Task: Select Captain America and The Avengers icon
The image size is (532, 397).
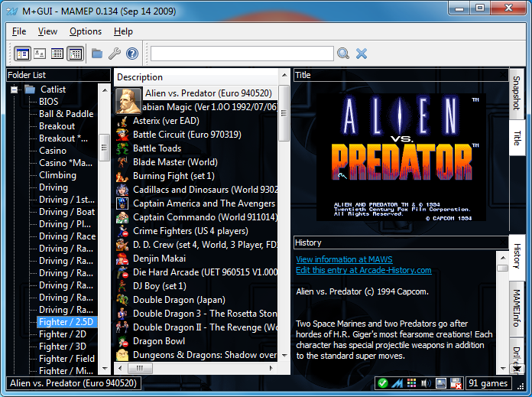Action: pos(122,203)
